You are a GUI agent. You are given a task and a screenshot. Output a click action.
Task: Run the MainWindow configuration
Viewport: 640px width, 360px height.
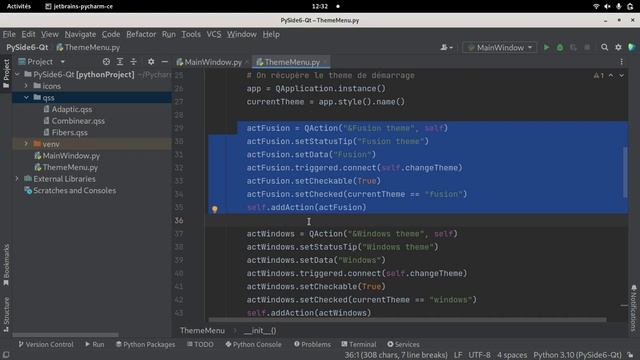point(546,47)
